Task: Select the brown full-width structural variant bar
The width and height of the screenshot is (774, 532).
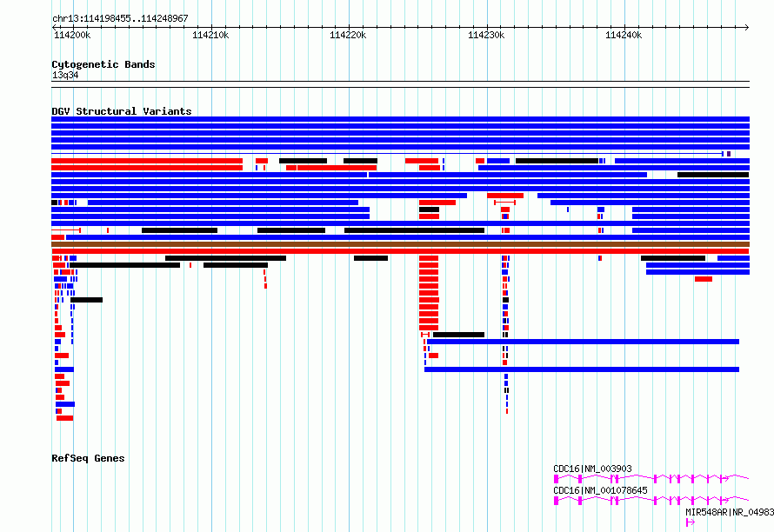Action: (x=400, y=244)
